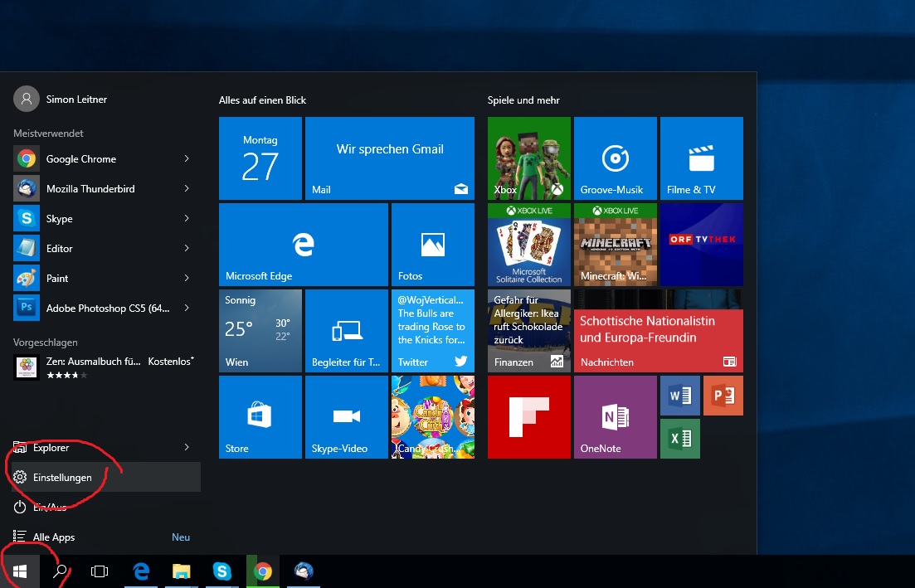915x588 pixels.
Task: Open the Finanzen news tile
Action: pyautogui.click(x=528, y=331)
